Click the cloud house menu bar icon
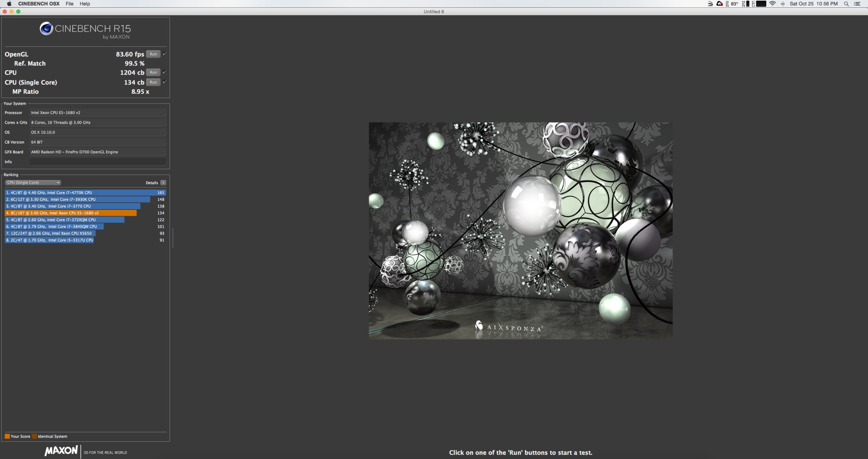Viewport: 868px width, 459px height. [x=719, y=4]
